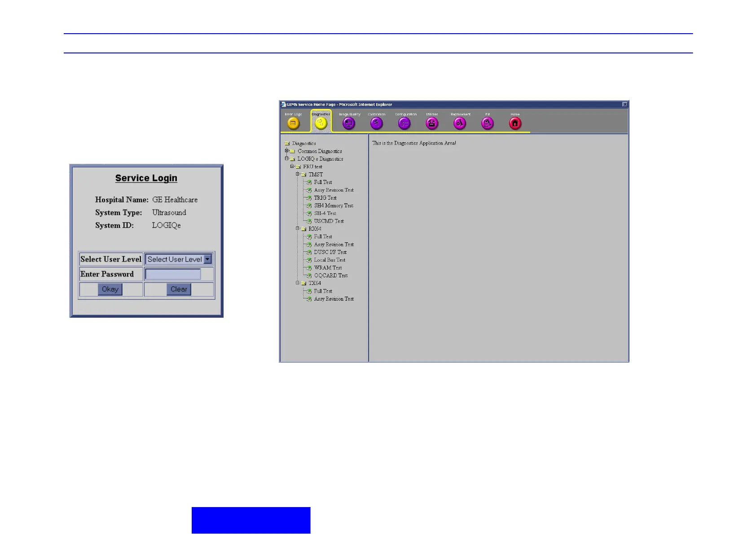The height and width of the screenshot is (534, 756).
Task: Click the TX64 folder label
Action: [315, 283]
